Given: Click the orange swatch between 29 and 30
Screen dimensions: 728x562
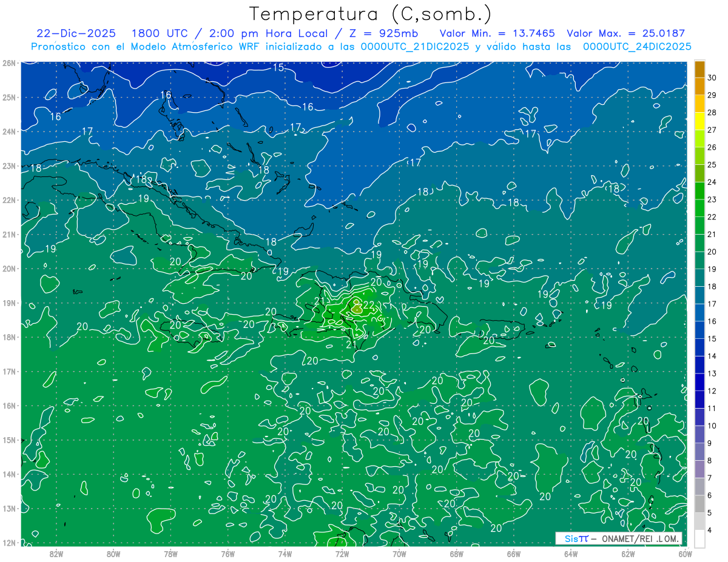Looking at the screenshot, I should (x=699, y=86).
